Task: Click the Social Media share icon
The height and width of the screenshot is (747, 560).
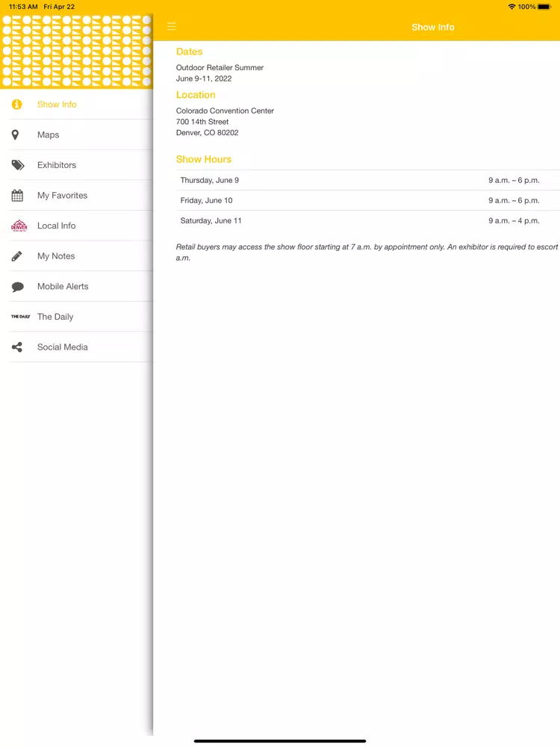Action: (17, 347)
